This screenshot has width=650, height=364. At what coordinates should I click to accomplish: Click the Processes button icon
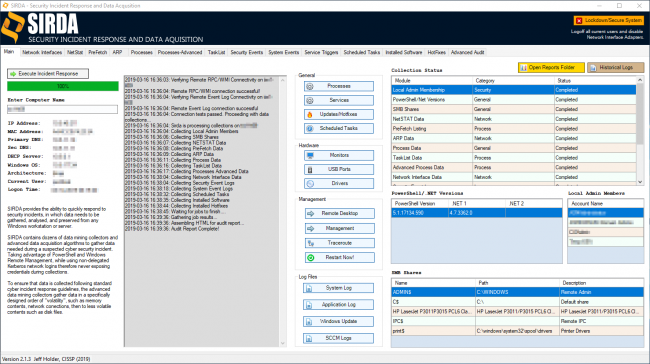coord(310,86)
